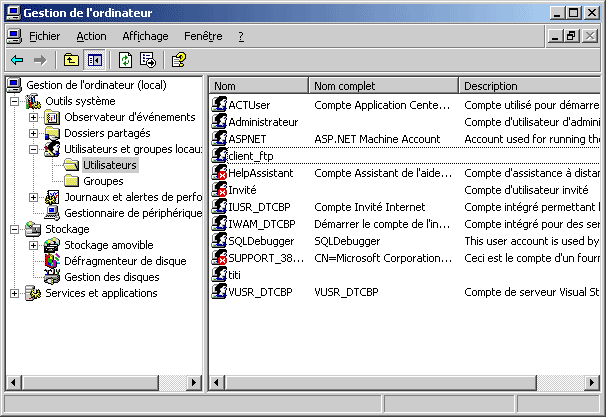Select the Administrateur user account
The image size is (606, 417).
tap(263, 121)
